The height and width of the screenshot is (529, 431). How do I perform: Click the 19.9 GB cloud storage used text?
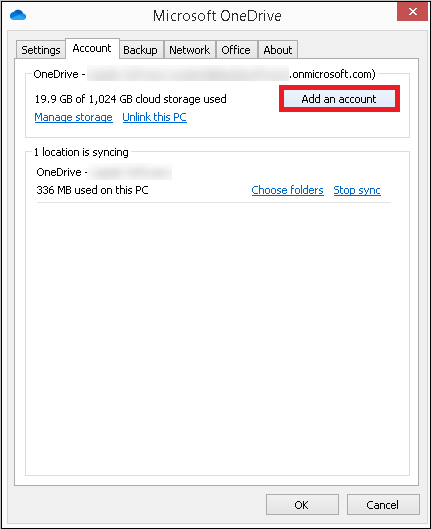(131, 99)
